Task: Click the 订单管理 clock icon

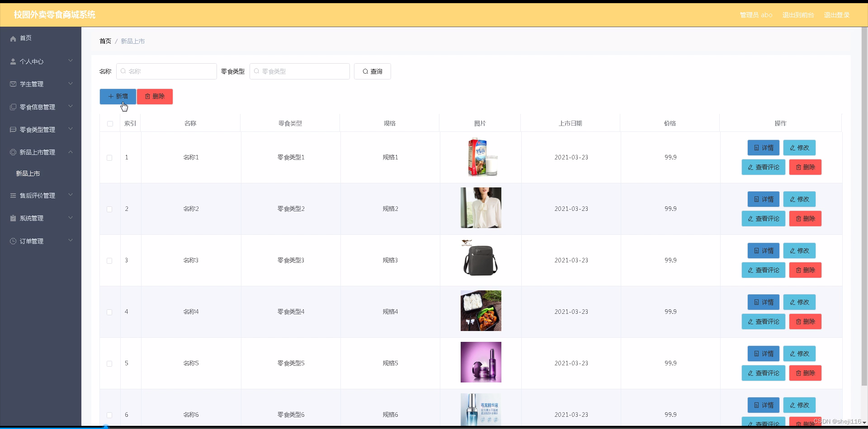Action: (13, 241)
